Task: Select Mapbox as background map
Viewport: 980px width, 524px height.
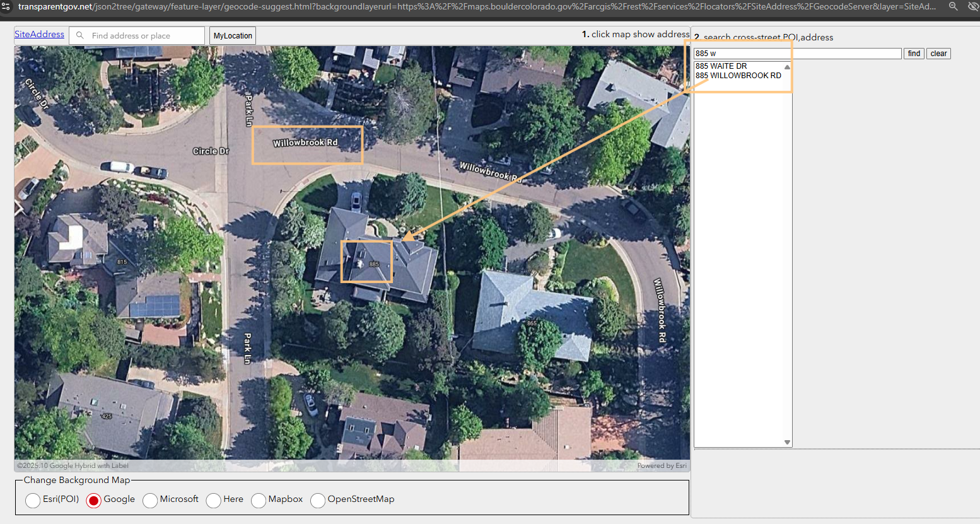Action: (259, 500)
